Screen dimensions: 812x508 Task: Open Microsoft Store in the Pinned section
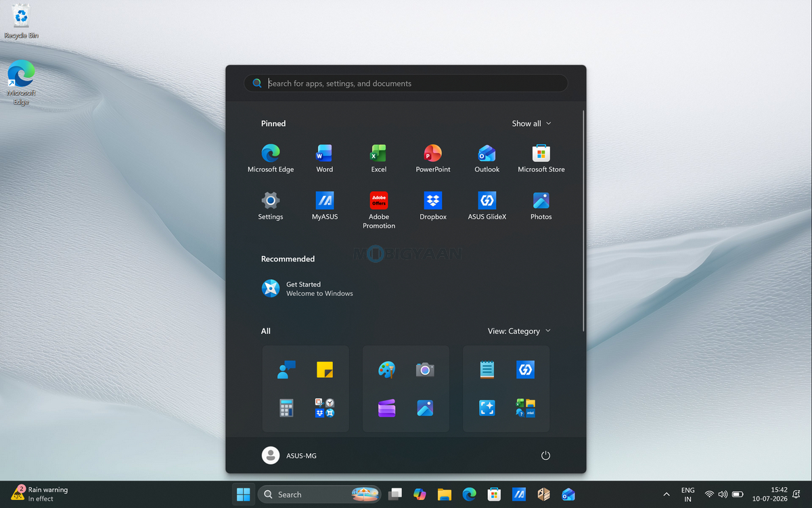tap(541, 158)
